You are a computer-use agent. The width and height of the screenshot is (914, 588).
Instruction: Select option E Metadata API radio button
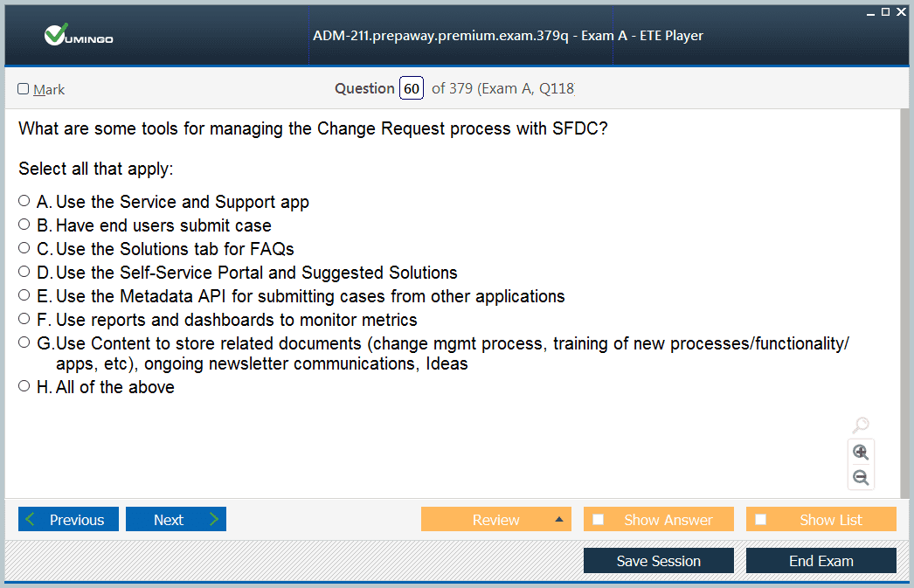pyautogui.click(x=24, y=295)
